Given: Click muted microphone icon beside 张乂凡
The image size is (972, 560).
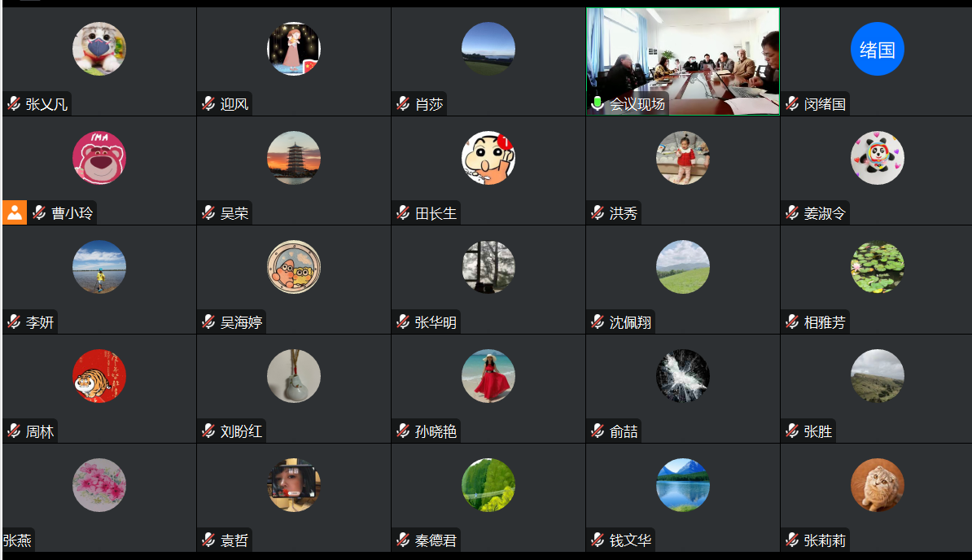Looking at the screenshot, I should pyautogui.click(x=14, y=103).
